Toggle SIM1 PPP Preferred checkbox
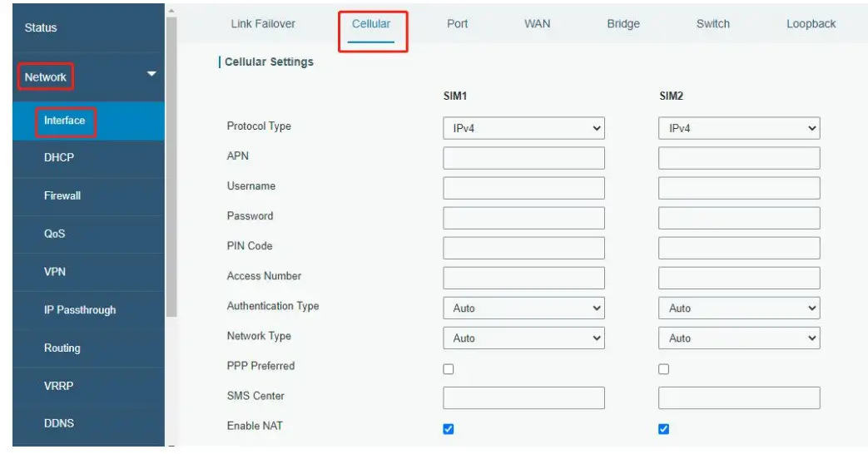 pos(449,369)
